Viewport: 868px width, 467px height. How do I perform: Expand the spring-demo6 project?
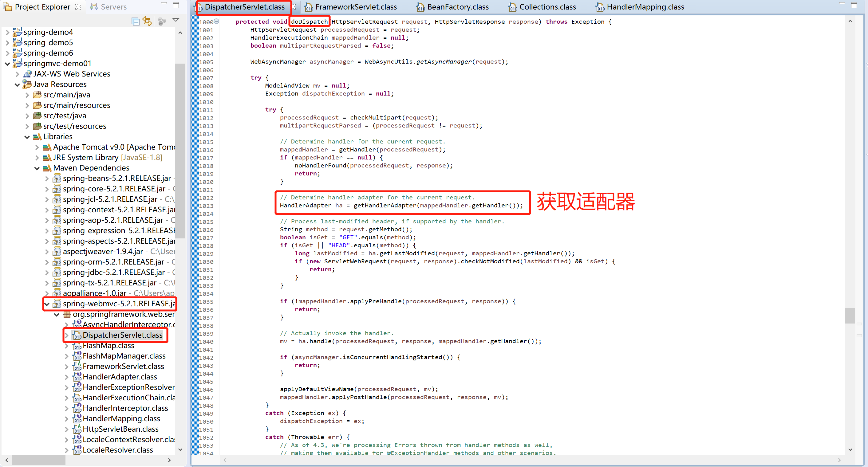click(7, 53)
